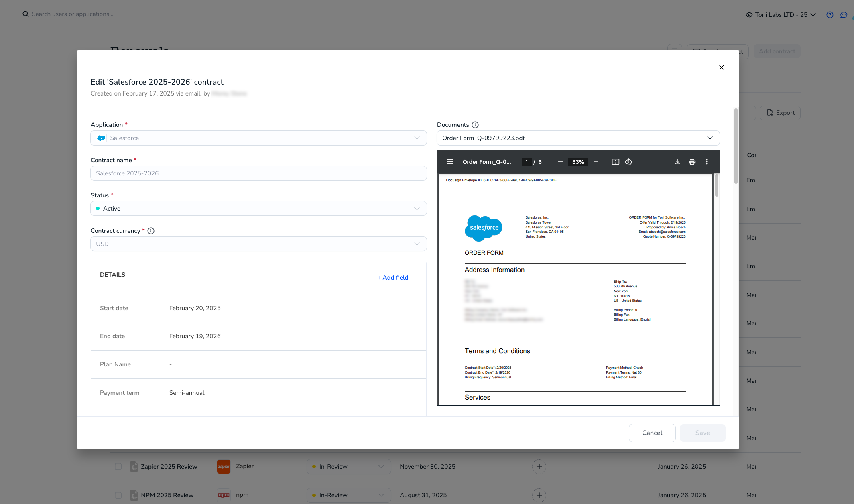This screenshot has width=854, height=504.
Task: Open the Documents file dropdown
Action: coord(578,138)
